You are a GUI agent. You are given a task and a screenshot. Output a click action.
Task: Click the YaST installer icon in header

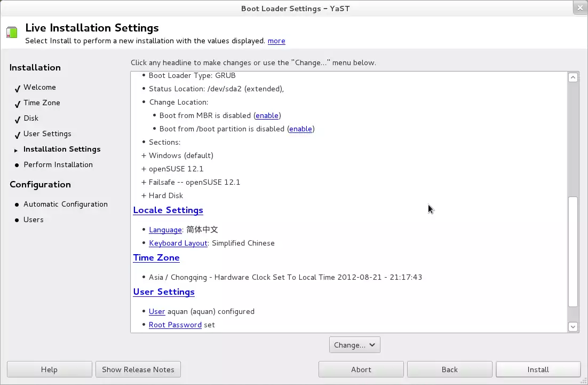tap(12, 32)
